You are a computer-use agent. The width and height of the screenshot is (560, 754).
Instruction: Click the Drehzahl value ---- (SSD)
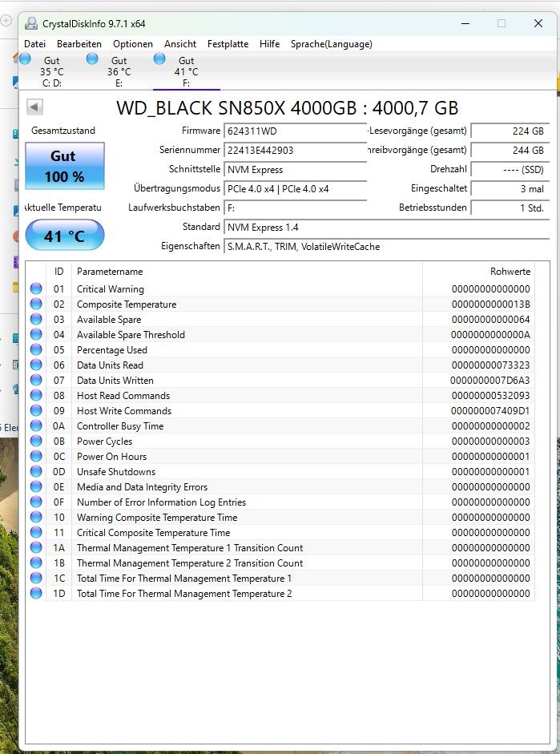pos(510,169)
